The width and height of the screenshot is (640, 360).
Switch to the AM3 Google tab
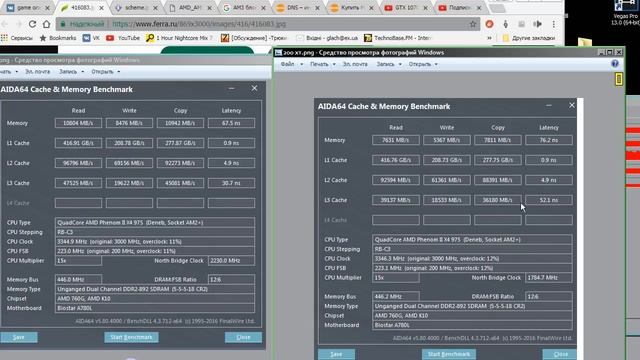coord(244,7)
